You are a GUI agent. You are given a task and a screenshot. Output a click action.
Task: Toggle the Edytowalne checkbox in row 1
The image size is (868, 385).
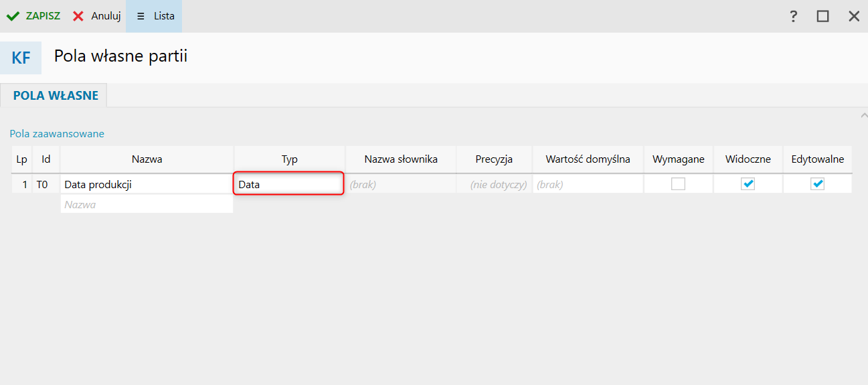point(817,184)
